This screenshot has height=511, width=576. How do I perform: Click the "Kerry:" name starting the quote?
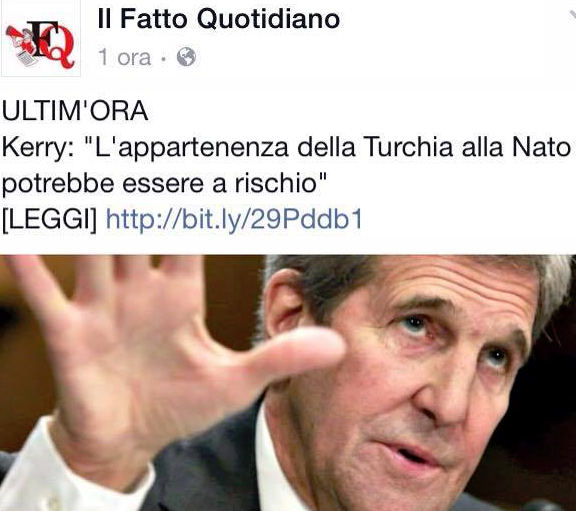(38, 148)
